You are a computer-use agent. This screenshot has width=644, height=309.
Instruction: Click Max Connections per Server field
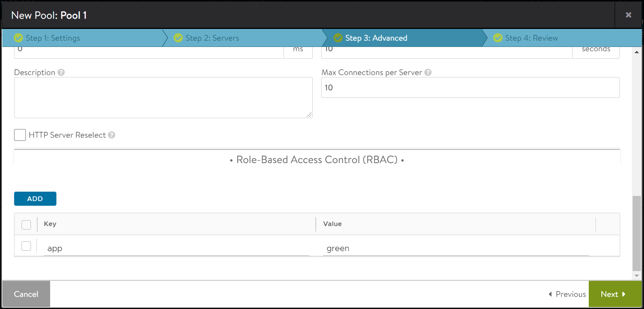point(470,87)
